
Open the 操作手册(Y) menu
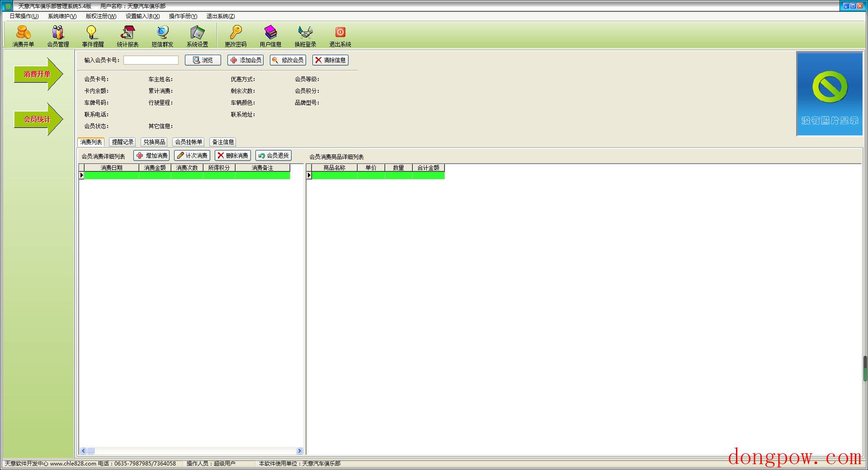183,16
